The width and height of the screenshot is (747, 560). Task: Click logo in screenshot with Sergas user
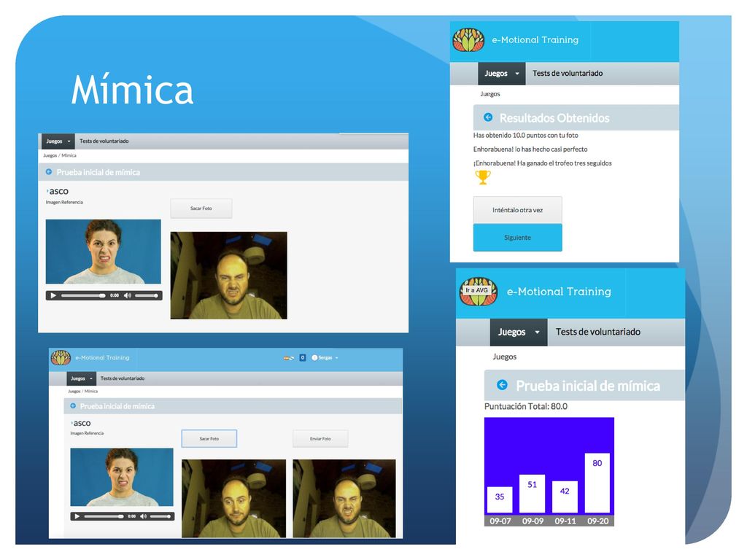coord(61,357)
